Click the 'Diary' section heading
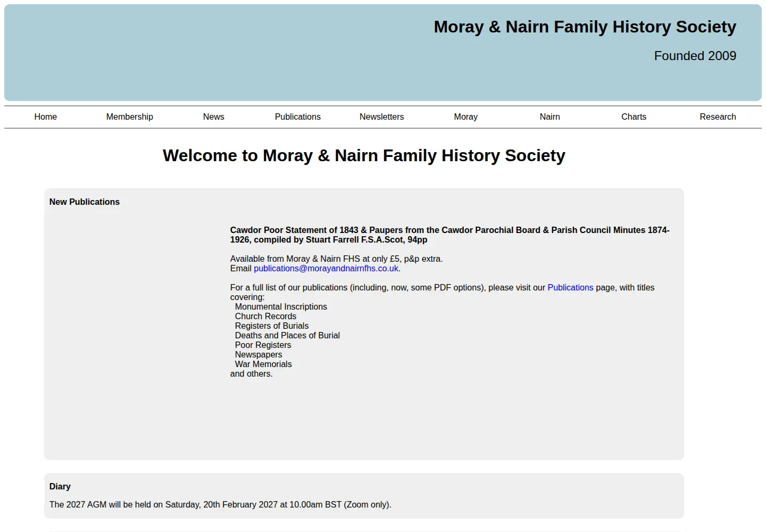This screenshot has width=766, height=532. click(60, 487)
